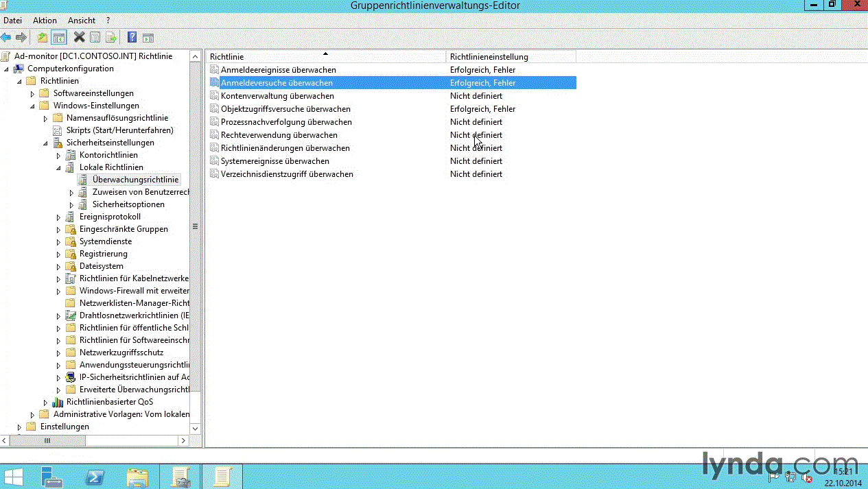Click the IP-Sicherheitsrichtlinien tree icon
Image resolution: width=868 pixels, height=489 pixels.
70,377
